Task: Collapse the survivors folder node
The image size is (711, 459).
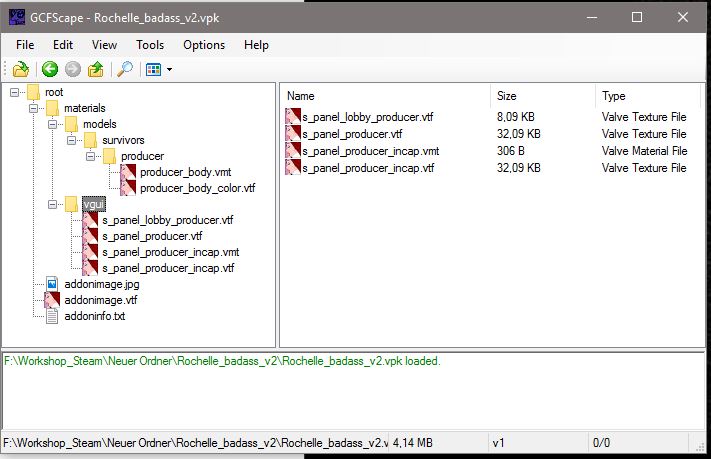Action: [x=72, y=140]
